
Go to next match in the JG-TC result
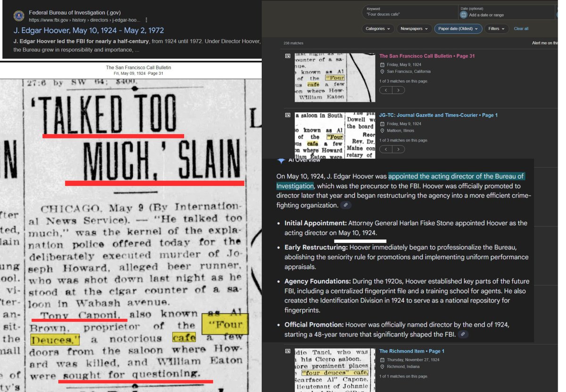click(399, 149)
